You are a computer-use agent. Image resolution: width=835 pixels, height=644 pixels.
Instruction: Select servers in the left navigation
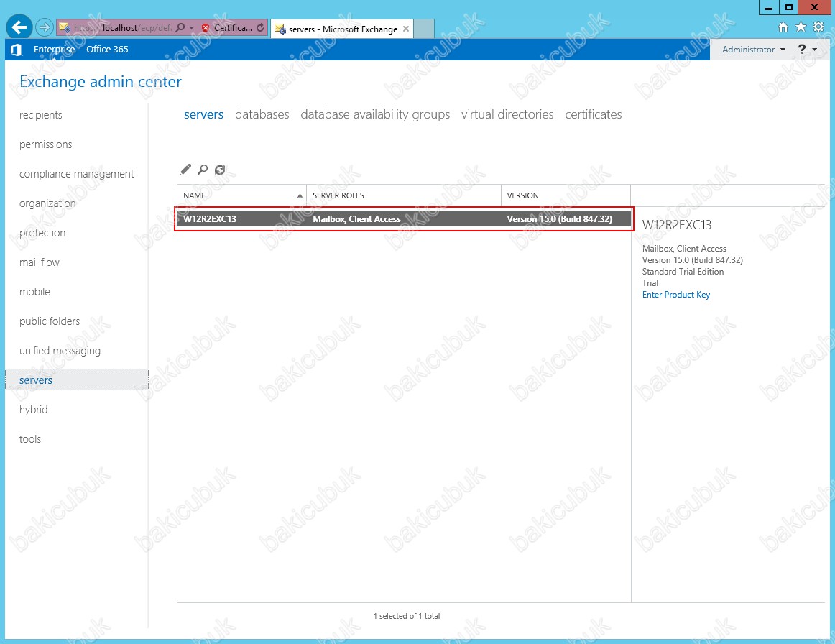point(77,379)
